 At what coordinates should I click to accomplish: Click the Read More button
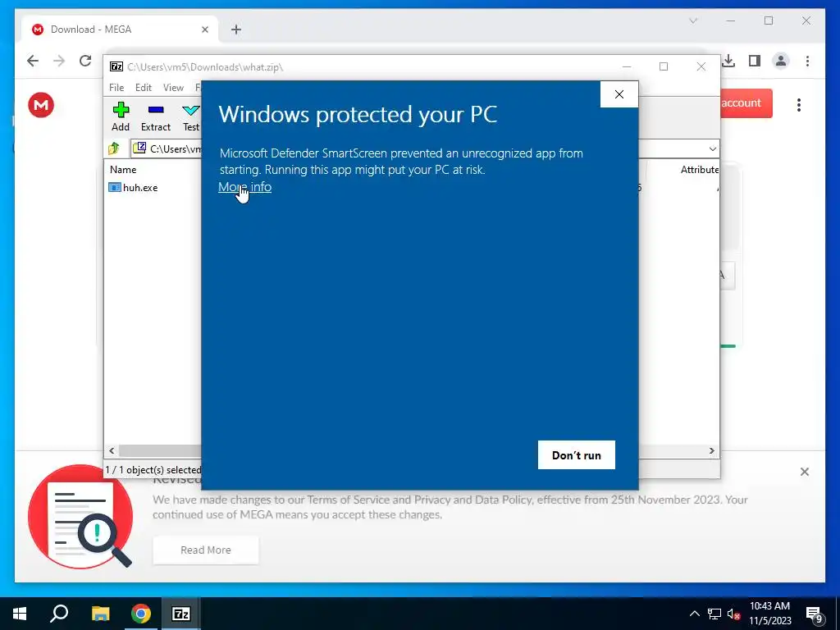click(x=206, y=550)
